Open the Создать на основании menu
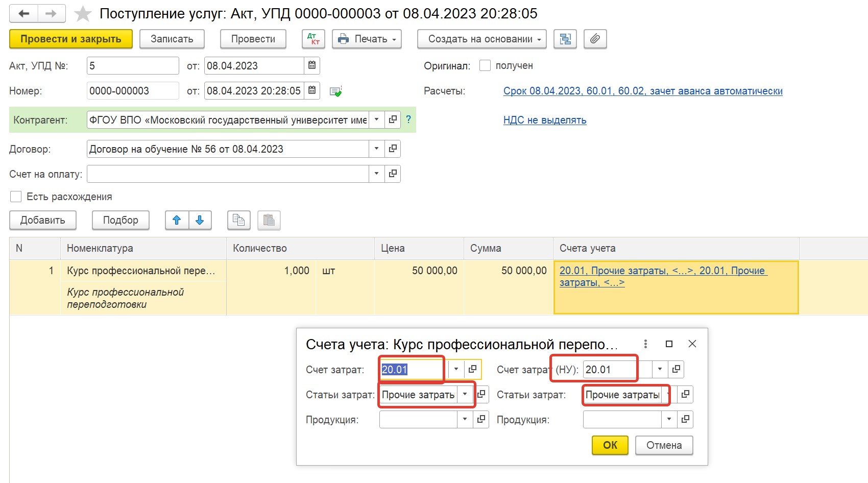Screen dimensions: 868x483 coord(481,39)
